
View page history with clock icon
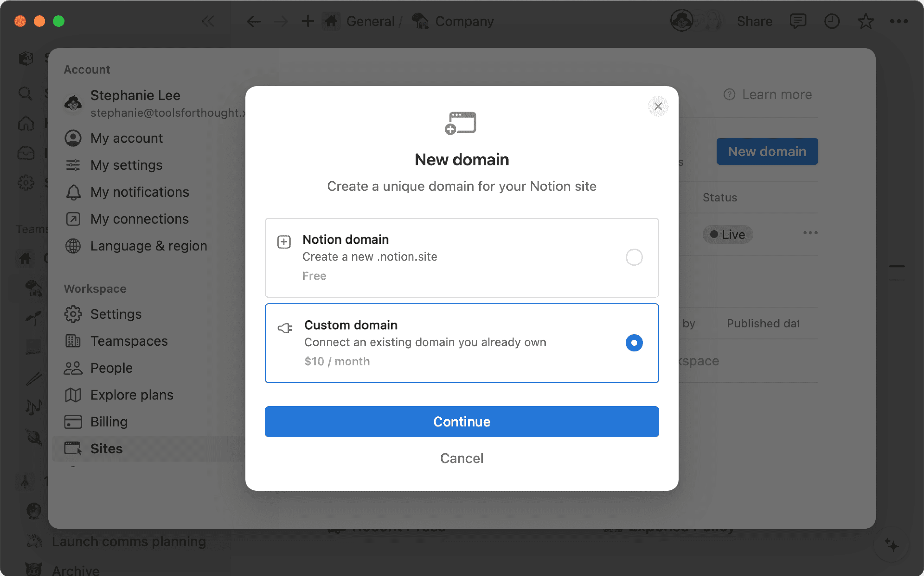click(x=833, y=21)
